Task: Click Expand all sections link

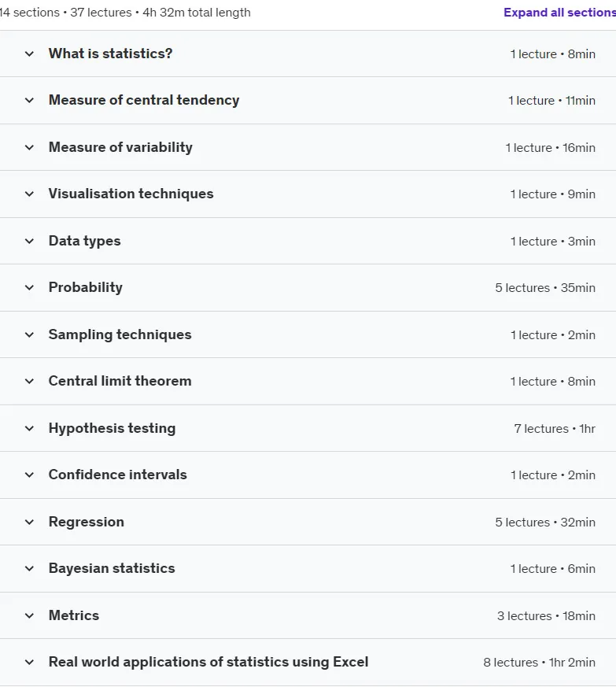Action: click(559, 13)
